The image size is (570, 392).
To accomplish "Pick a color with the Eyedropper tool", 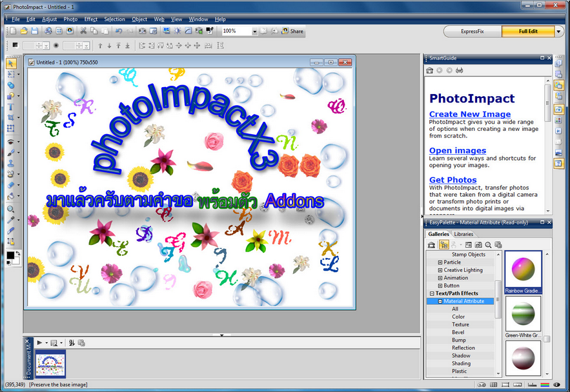I will 10,219.
